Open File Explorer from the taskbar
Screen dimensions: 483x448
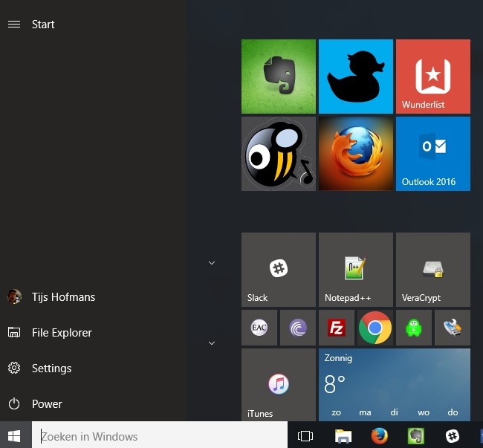(343, 436)
